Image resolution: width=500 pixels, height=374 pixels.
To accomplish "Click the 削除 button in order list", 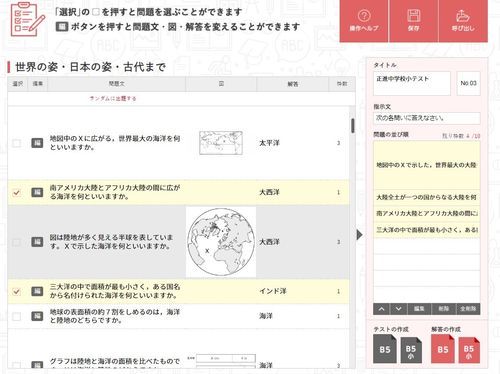I will [443, 309].
